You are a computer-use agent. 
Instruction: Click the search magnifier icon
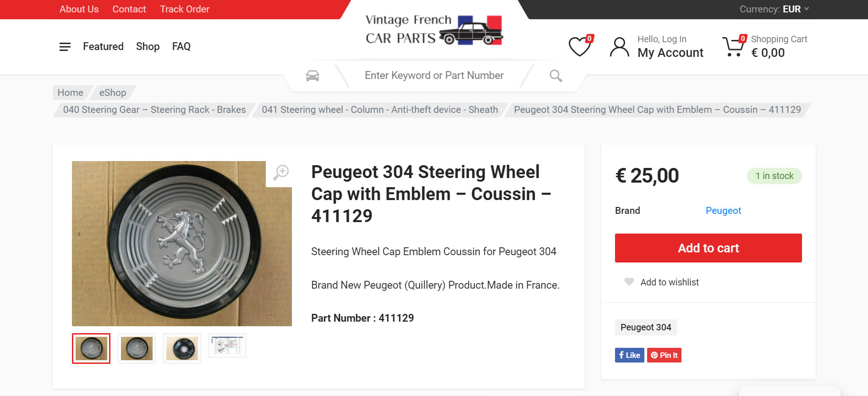(555, 76)
